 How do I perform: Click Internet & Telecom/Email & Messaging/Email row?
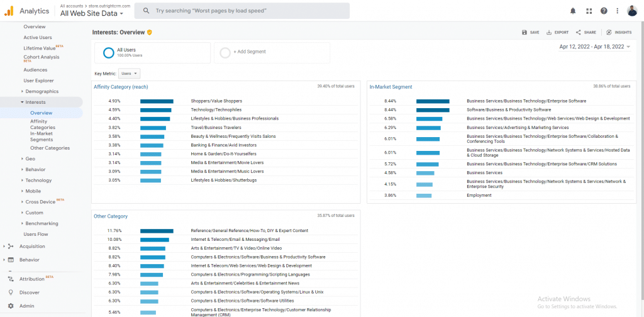[226, 240]
